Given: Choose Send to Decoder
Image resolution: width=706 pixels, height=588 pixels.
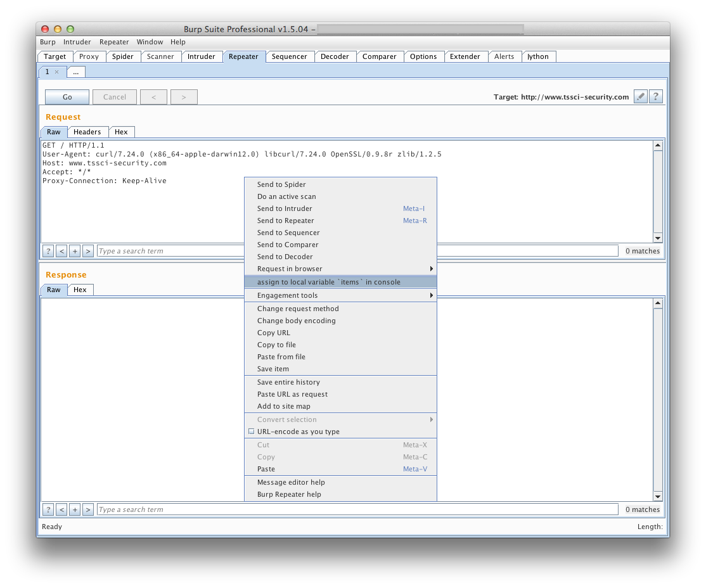Looking at the screenshot, I should pos(340,257).
